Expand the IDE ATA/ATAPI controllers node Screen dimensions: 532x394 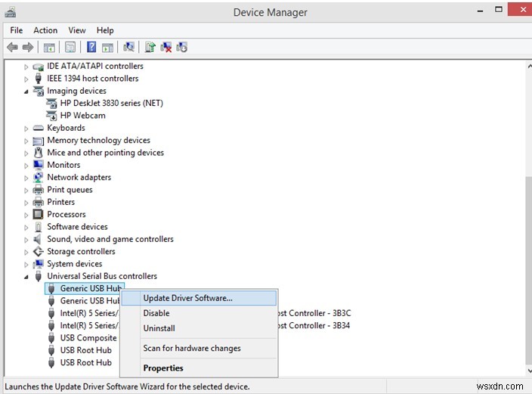(26, 67)
